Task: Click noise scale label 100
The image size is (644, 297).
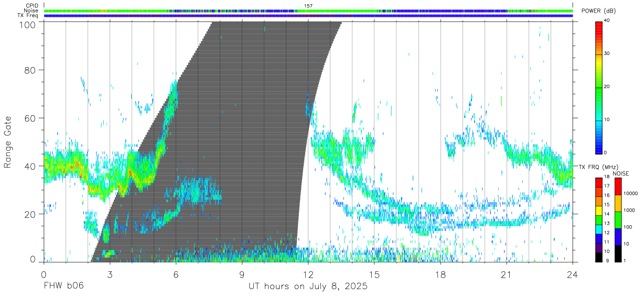Action: coord(629,227)
